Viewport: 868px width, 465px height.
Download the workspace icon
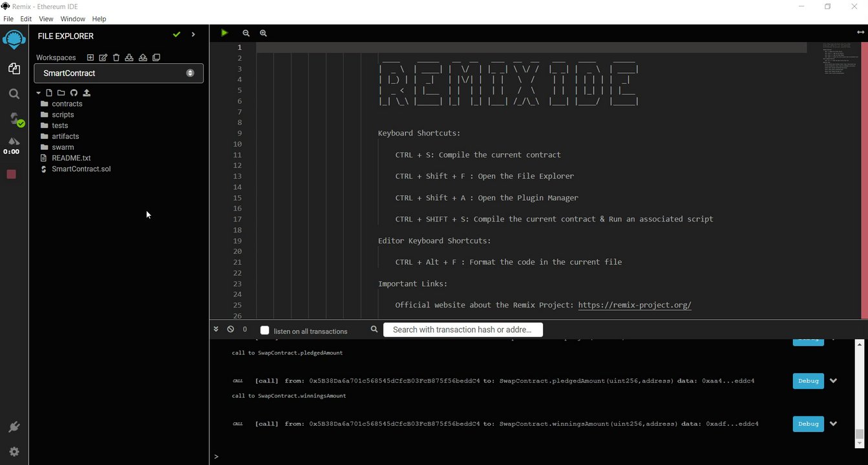pyautogui.click(x=129, y=57)
